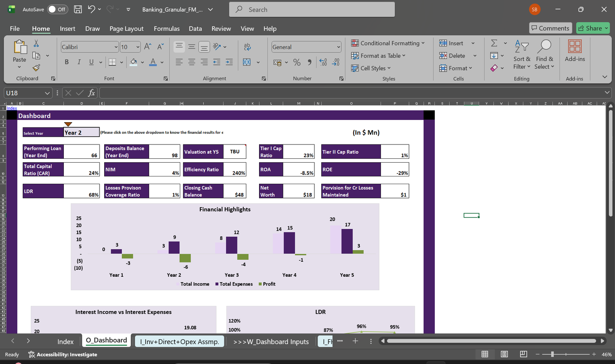Switch to Page Layout view in status bar
The height and width of the screenshot is (364, 615).
[x=504, y=354]
